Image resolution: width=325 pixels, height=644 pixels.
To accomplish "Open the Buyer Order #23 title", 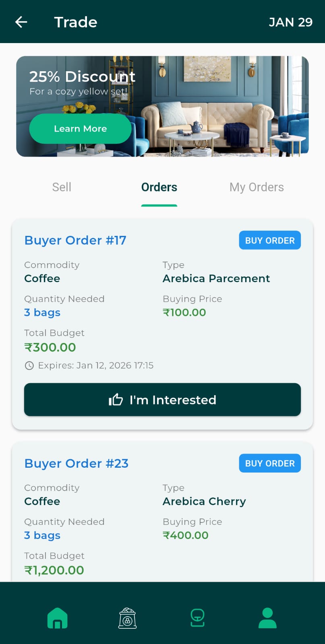I will [77, 463].
